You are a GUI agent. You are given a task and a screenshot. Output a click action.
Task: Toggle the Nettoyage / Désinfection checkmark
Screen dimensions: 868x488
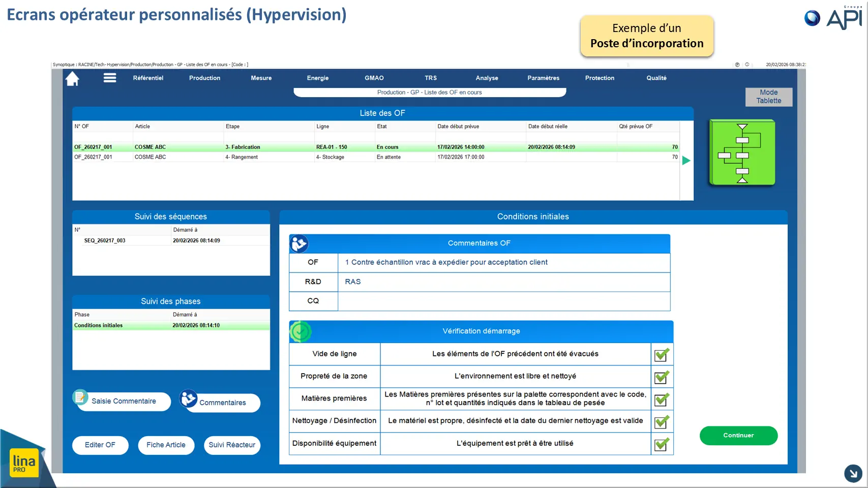(x=662, y=421)
